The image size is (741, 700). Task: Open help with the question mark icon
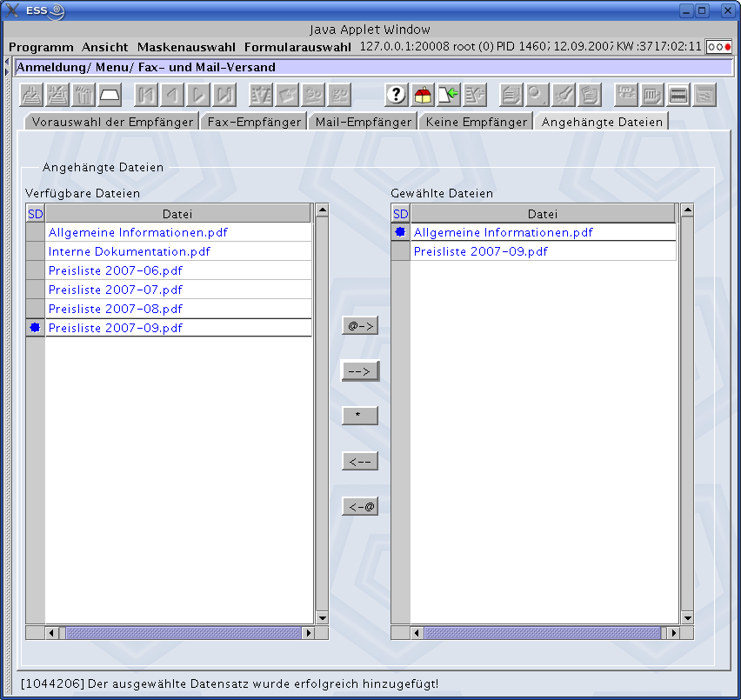click(397, 95)
